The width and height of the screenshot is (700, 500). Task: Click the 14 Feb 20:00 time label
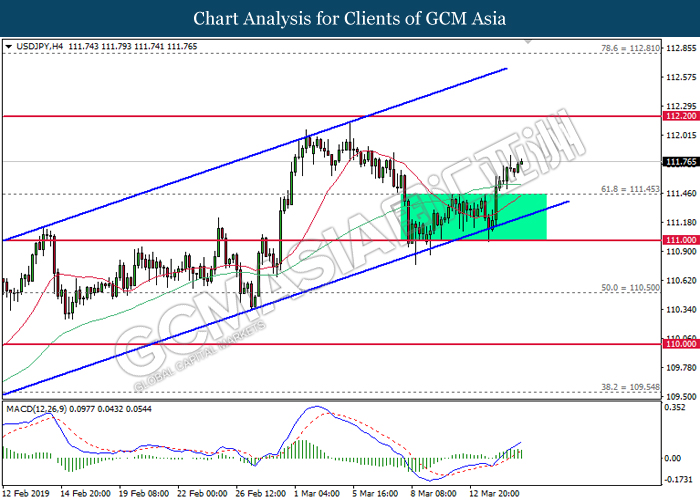click(85, 494)
